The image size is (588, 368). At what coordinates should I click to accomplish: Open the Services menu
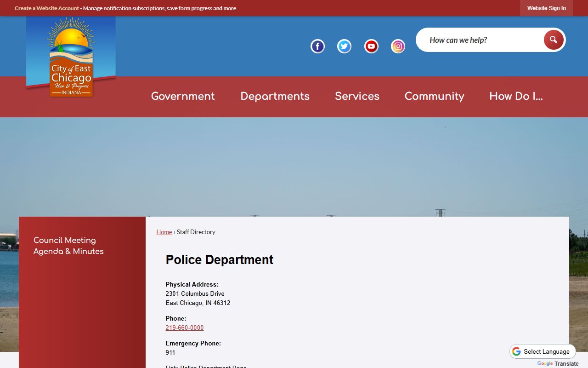(357, 96)
